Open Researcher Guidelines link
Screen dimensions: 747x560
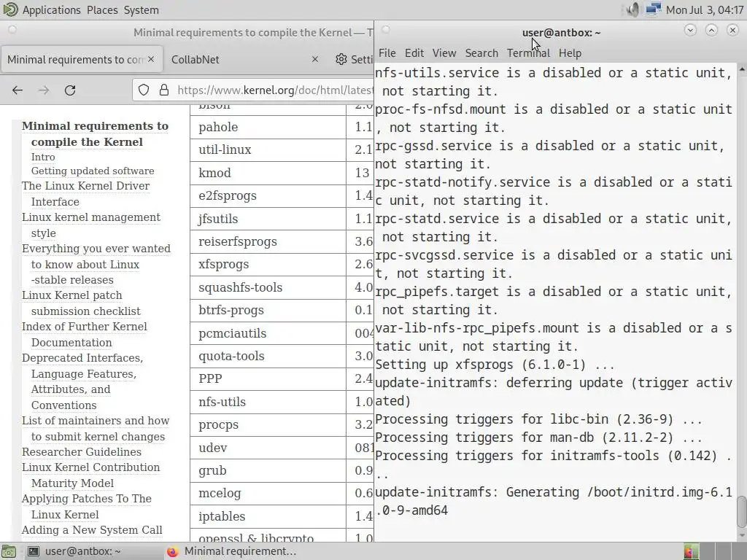tap(82, 451)
